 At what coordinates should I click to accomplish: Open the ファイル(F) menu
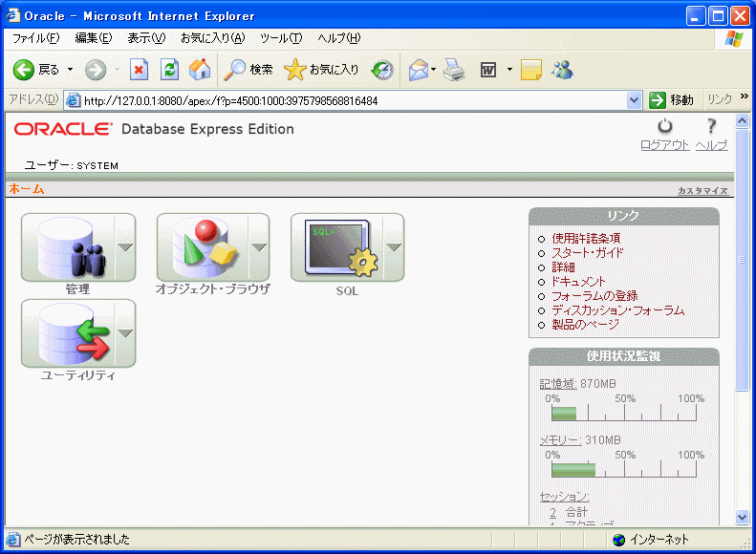tap(35, 38)
